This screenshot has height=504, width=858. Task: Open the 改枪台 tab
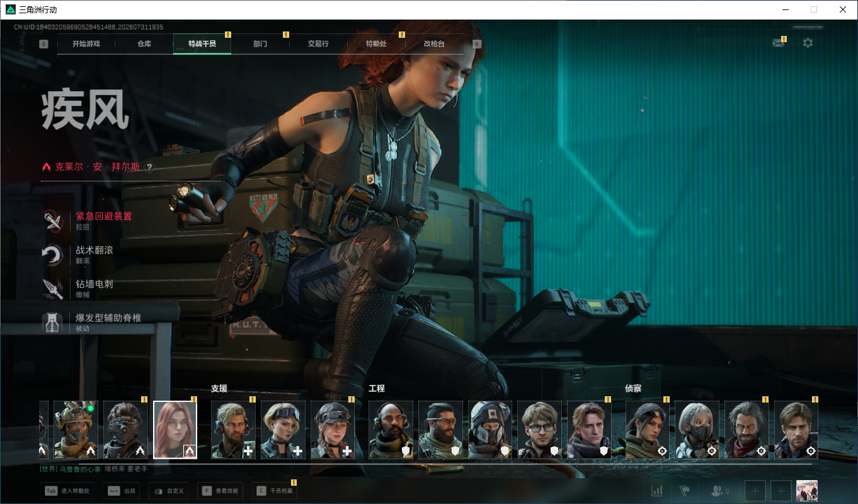(x=434, y=44)
